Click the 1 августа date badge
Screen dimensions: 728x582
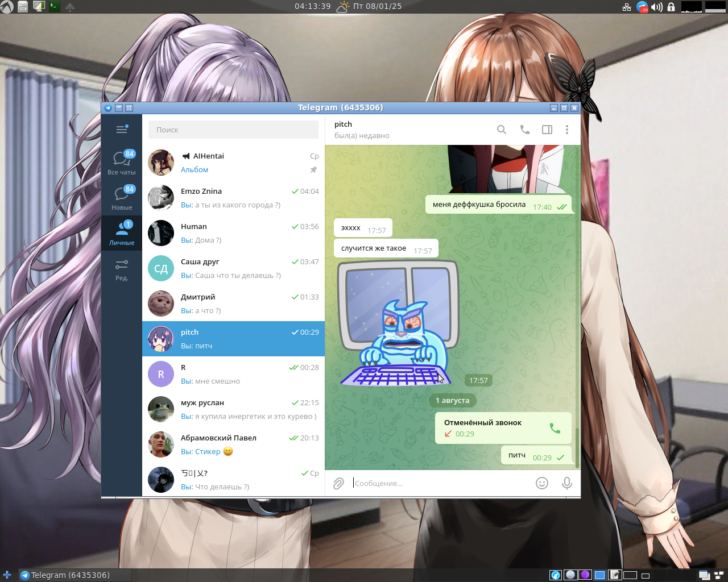tap(453, 400)
